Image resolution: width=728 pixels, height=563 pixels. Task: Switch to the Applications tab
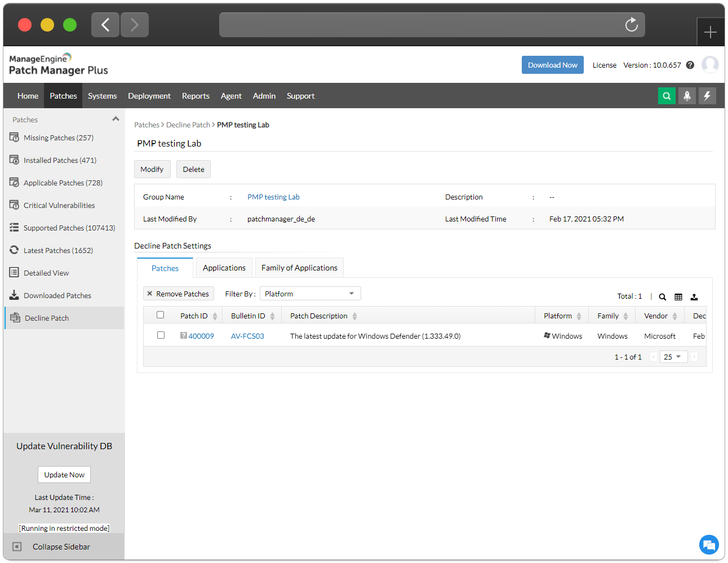click(224, 268)
